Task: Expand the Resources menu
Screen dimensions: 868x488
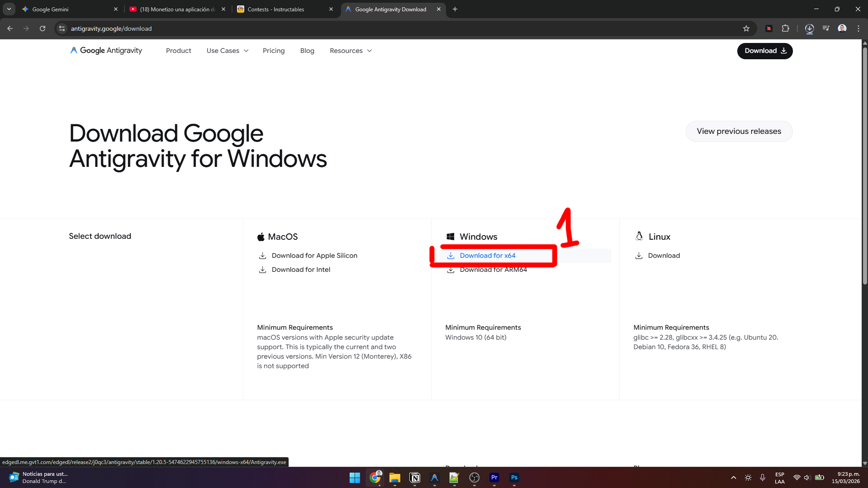Action: [x=351, y=51]
